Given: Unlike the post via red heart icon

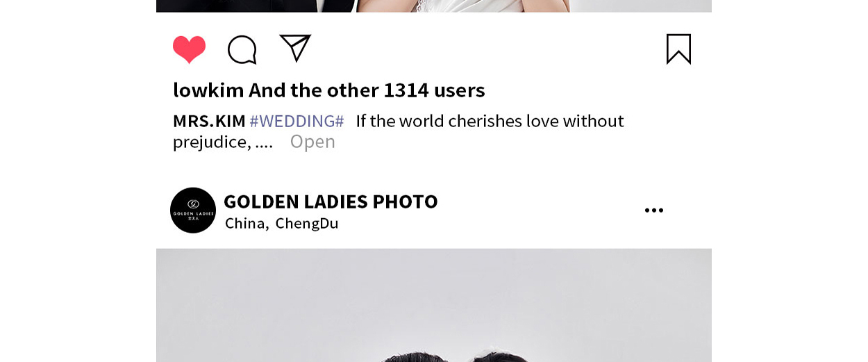Looking at the screenshot, I should 189,49.
